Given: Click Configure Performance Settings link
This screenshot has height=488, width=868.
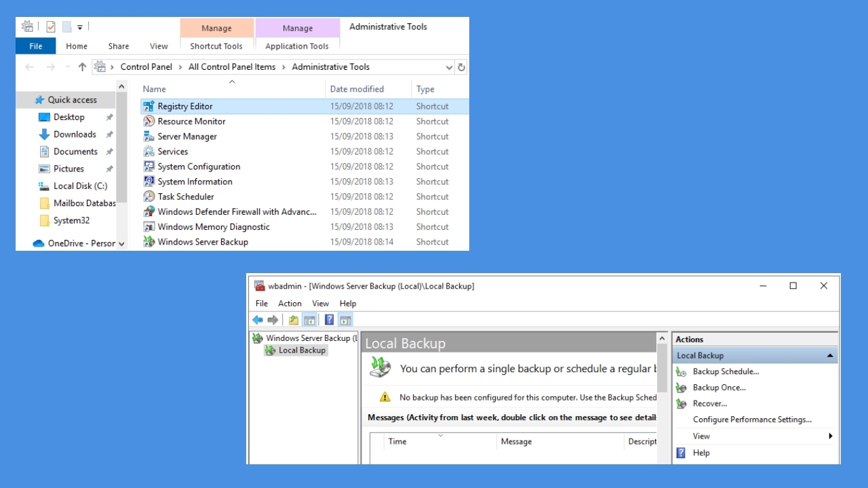Looking at the screenshot, I should 752,420.
